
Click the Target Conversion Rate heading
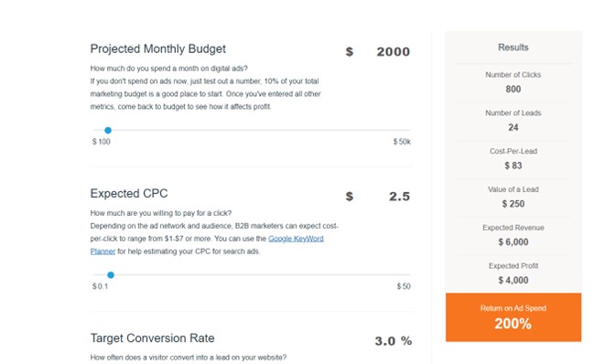tap(153, 338)
